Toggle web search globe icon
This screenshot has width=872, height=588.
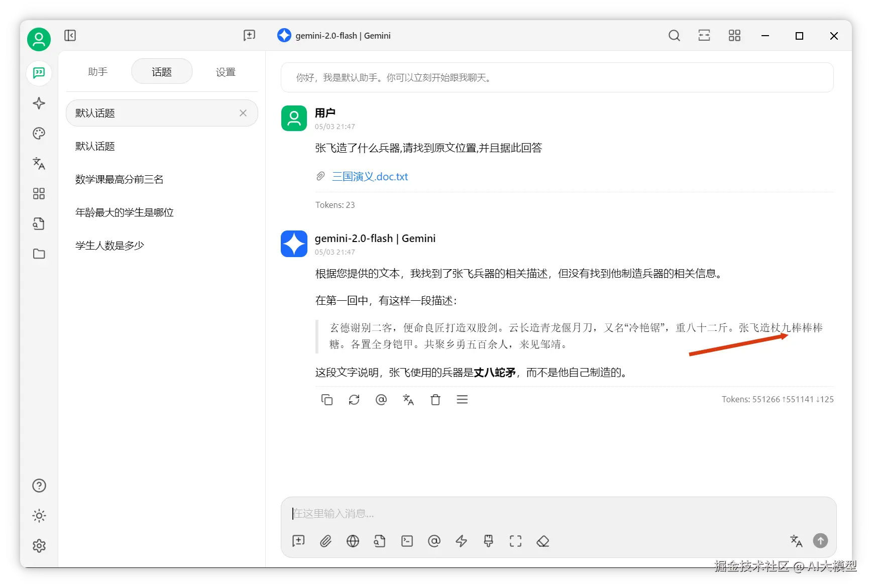353,541
